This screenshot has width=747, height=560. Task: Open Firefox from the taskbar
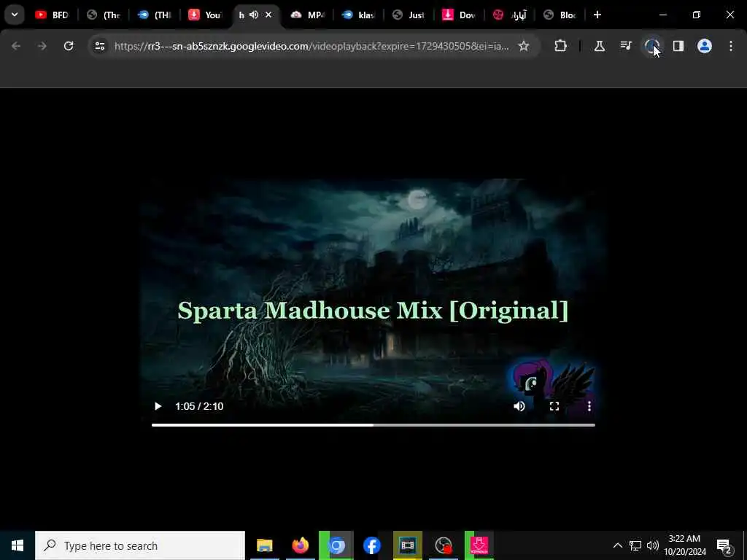[300, 545]
